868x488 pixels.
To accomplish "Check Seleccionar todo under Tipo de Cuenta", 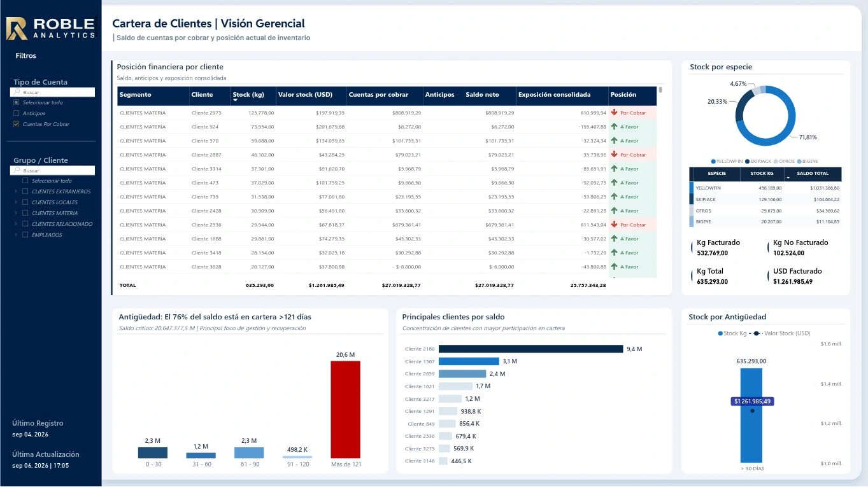I will (x=17, y=102).
